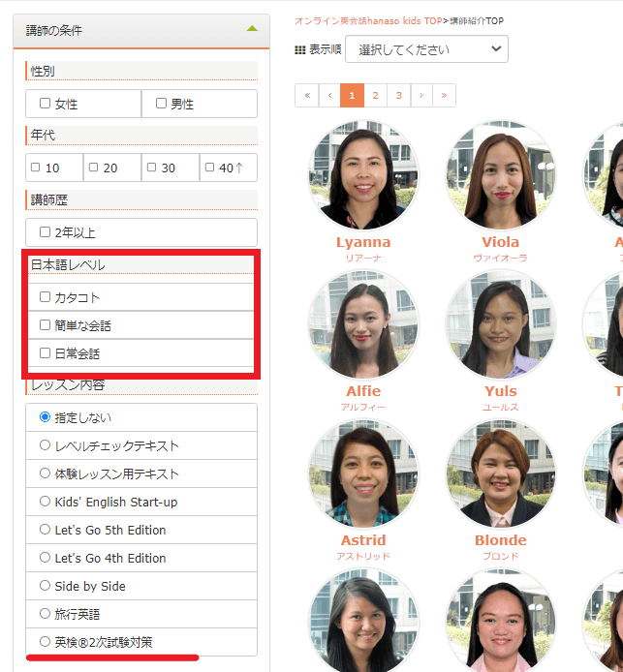Enable the 2年以上 experience checkbox
The width and height of the screenshot is (623, 672).
tap(45, 231)
